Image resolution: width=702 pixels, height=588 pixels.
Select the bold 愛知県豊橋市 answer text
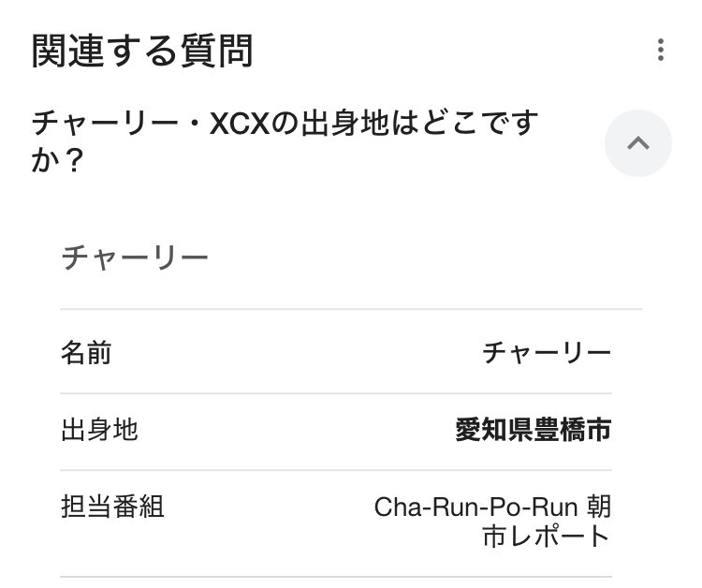[534, 430]
